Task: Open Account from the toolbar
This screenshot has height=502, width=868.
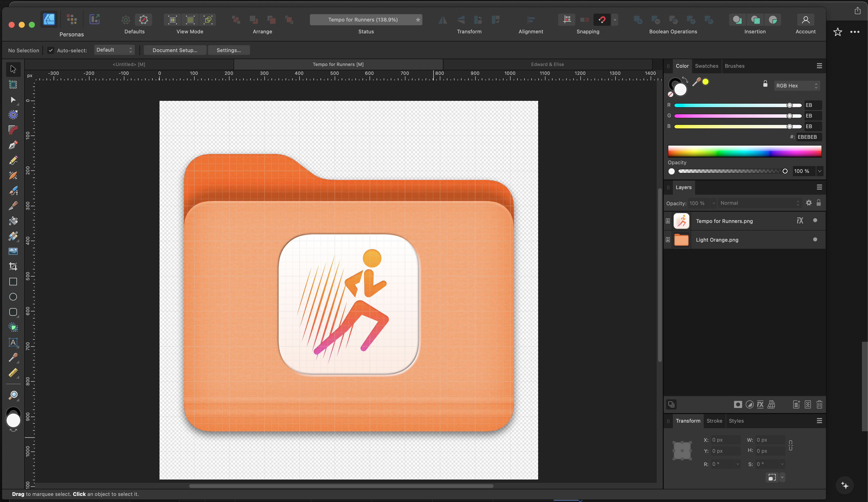Action: 806,20
